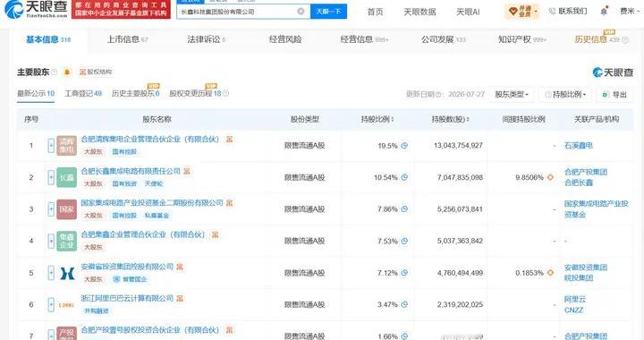
Task: Click the 天眼一下 search button
Action: pyautogui.click(x=328, y=12)
